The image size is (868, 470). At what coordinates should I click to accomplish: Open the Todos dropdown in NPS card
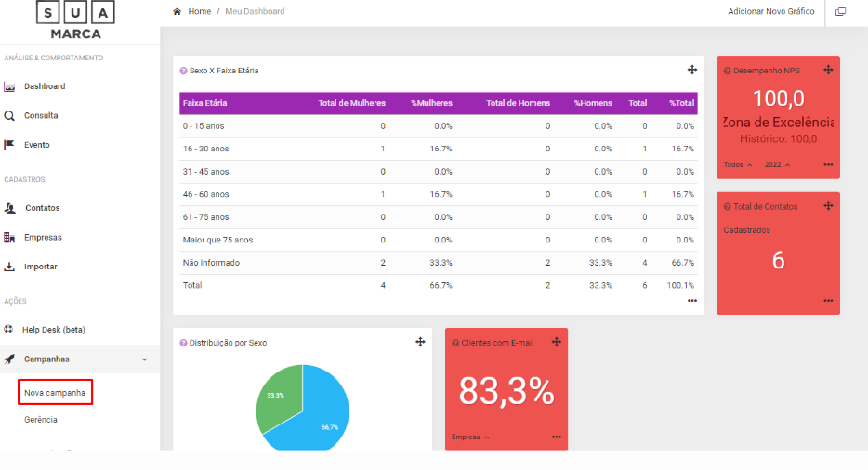tap(738, 164)
